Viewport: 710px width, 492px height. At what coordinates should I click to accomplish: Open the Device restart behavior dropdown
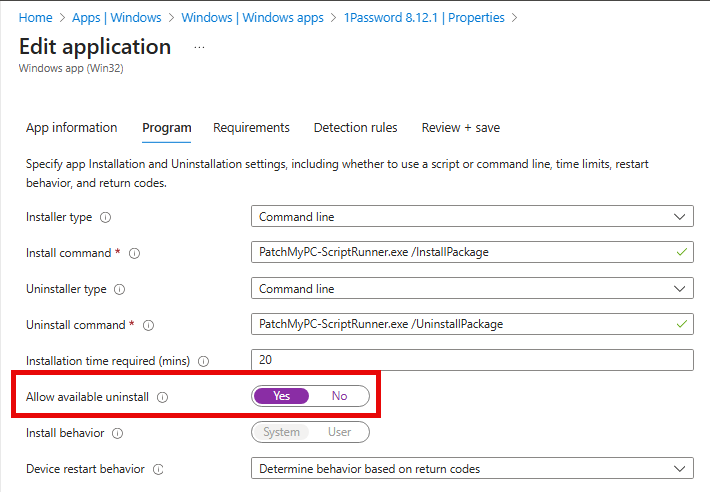tap(472, 468)
